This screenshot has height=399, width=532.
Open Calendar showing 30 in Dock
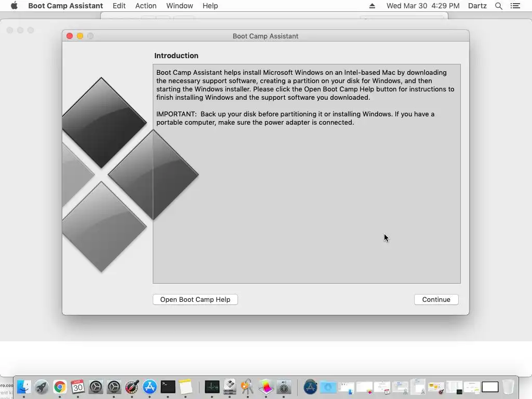click(78, 387)
